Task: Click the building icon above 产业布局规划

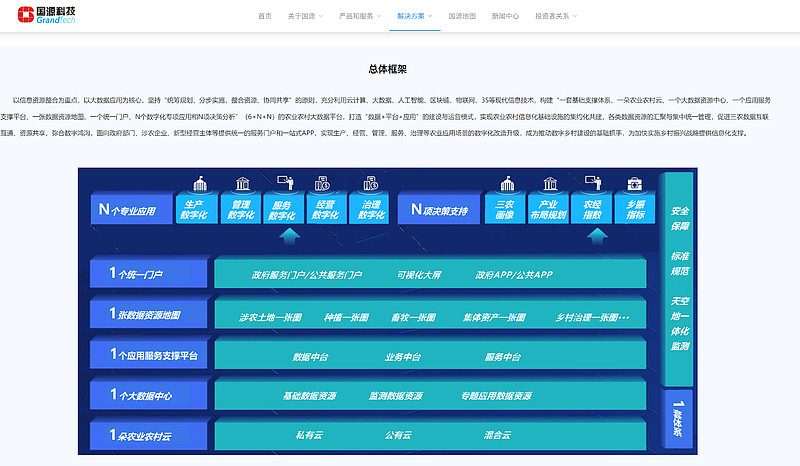Action: [x=550, y=183]
